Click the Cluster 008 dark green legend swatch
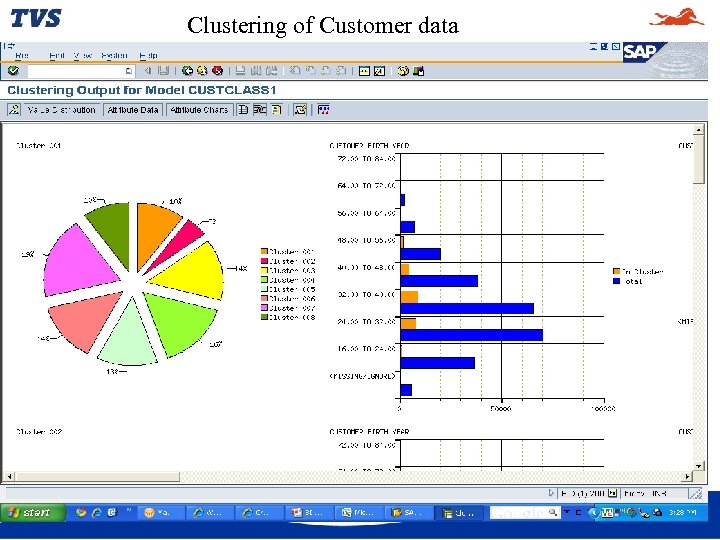720x540 pixels. click(x=264, y=317)
